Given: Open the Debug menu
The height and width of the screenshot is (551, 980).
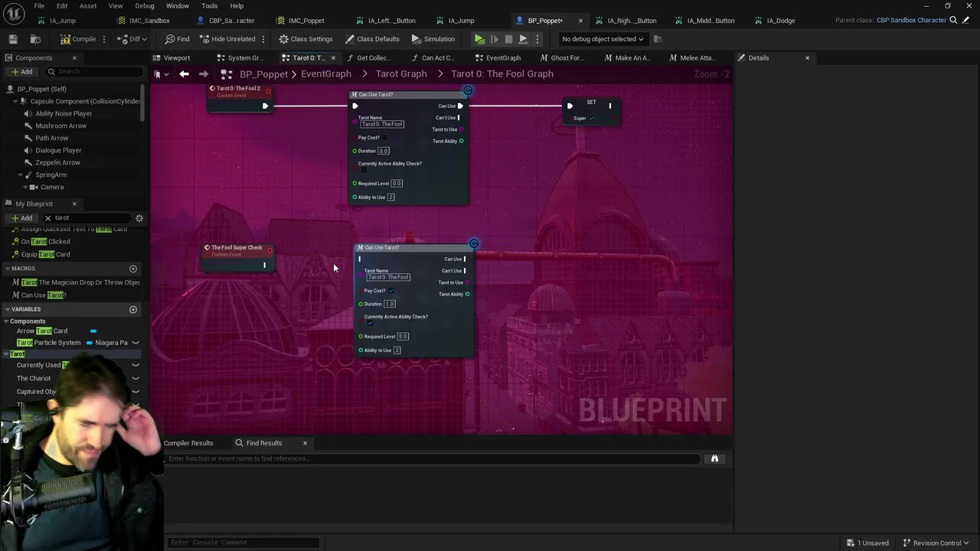Looking at the screenshot, I should [x=145, y=6].
